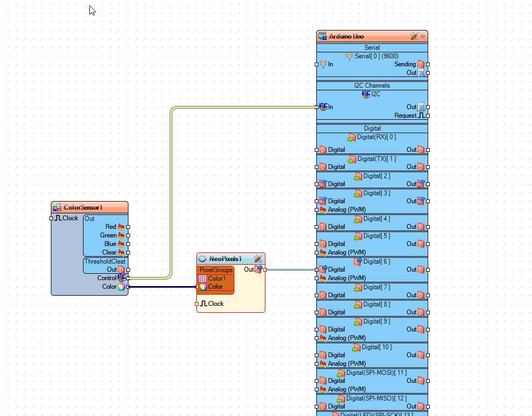Click the ColorSensor1 component icon
This screenshot has width=532, height=416.
(x=57, y=207)
